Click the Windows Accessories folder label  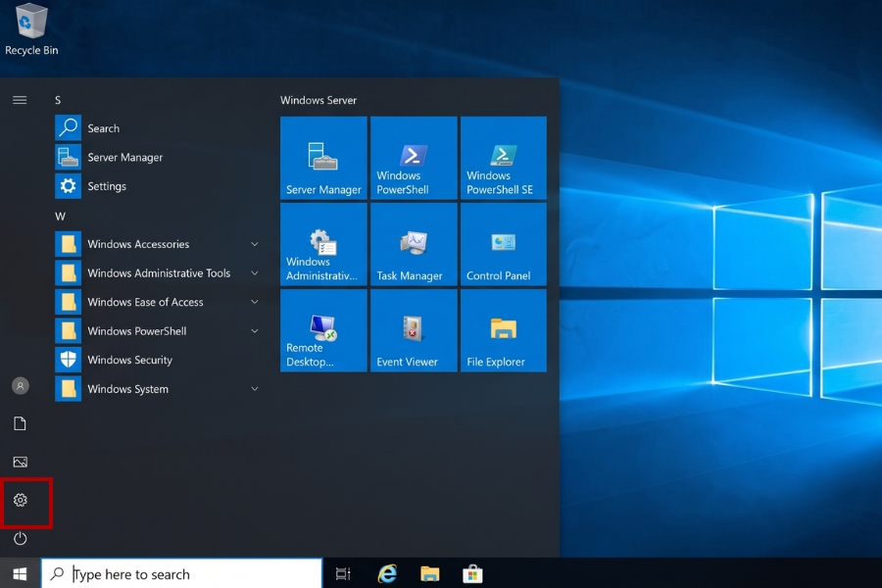(138, 244)
